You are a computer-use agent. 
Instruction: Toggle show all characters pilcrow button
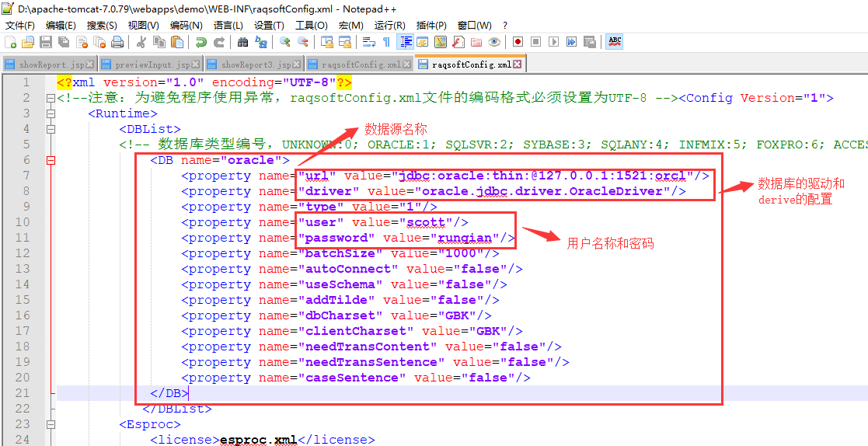click(386, 41)
